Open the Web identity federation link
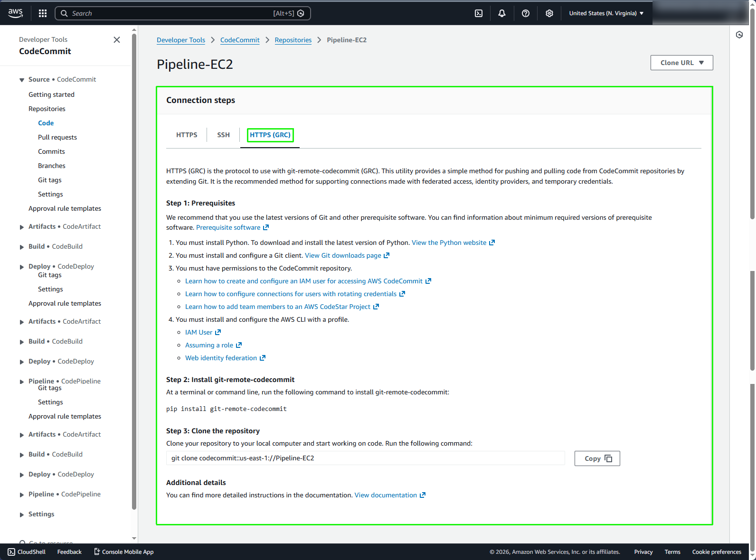This screenshot has width=756, height=560. 225,358
